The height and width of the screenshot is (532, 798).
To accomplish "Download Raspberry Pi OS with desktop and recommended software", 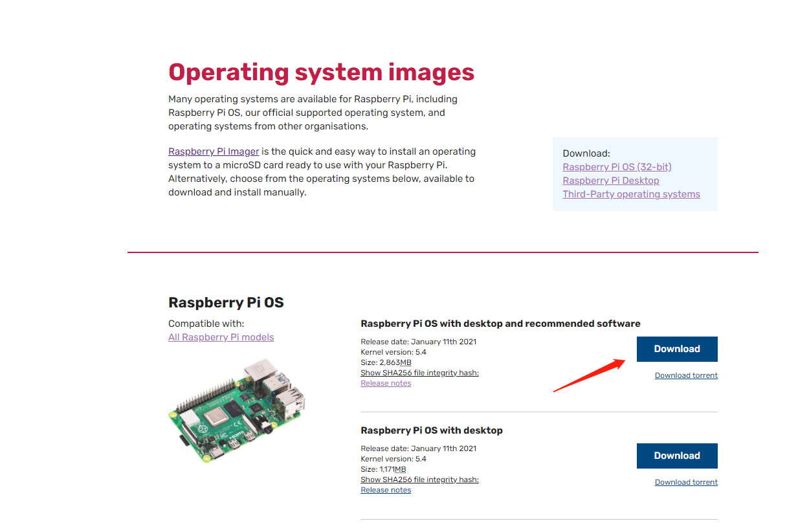I will (677, 349).
